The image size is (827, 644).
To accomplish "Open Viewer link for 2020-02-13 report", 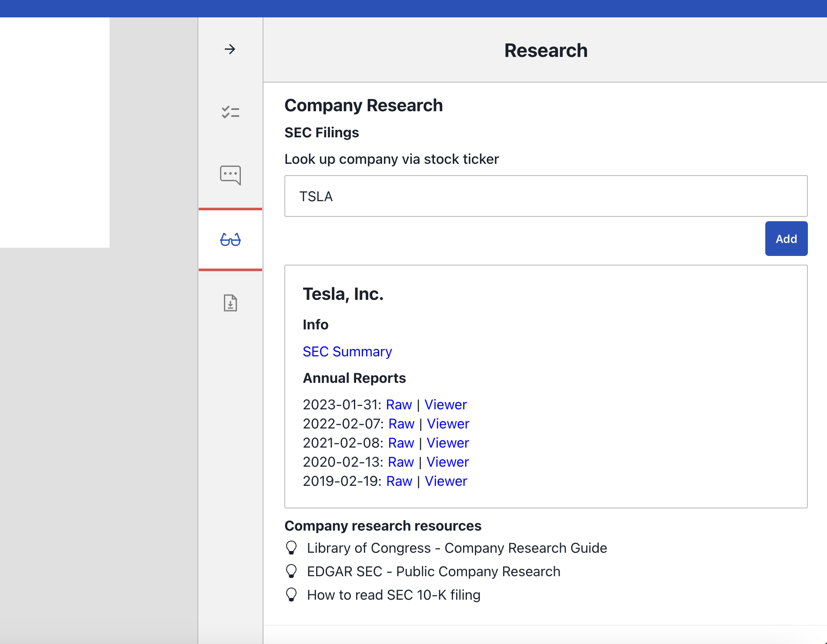I will coord(447,462).
